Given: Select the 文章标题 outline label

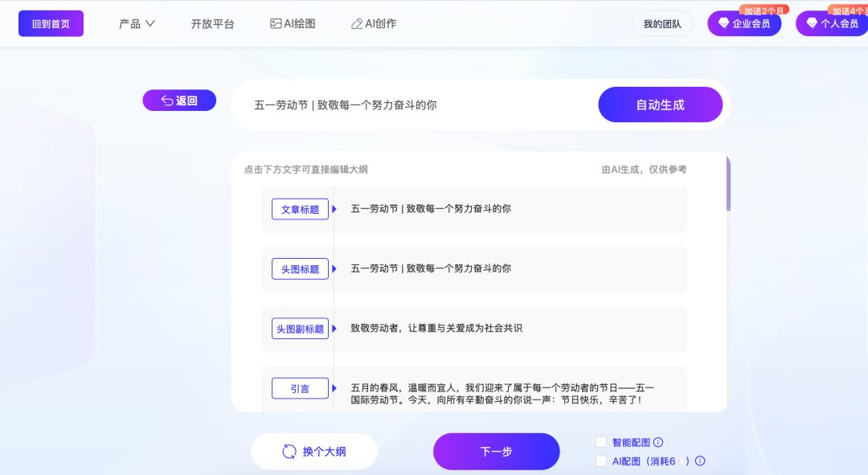Looking at the screenshot, I should [x=300, y=209].
